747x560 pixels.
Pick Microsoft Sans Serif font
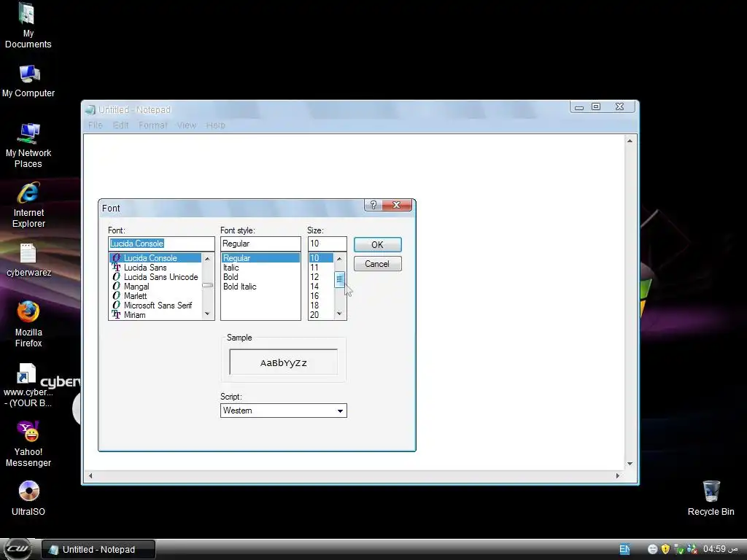[155, 306]
